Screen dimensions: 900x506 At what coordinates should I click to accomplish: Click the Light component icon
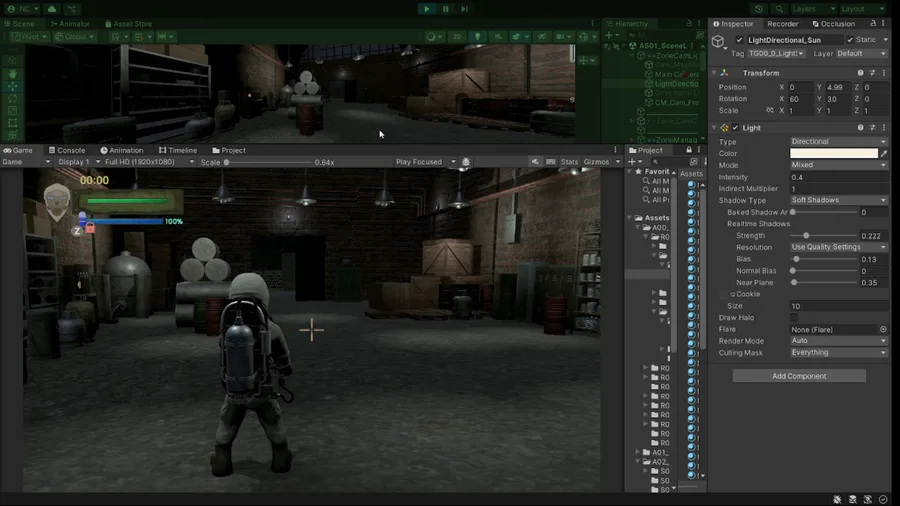[725, 128]
